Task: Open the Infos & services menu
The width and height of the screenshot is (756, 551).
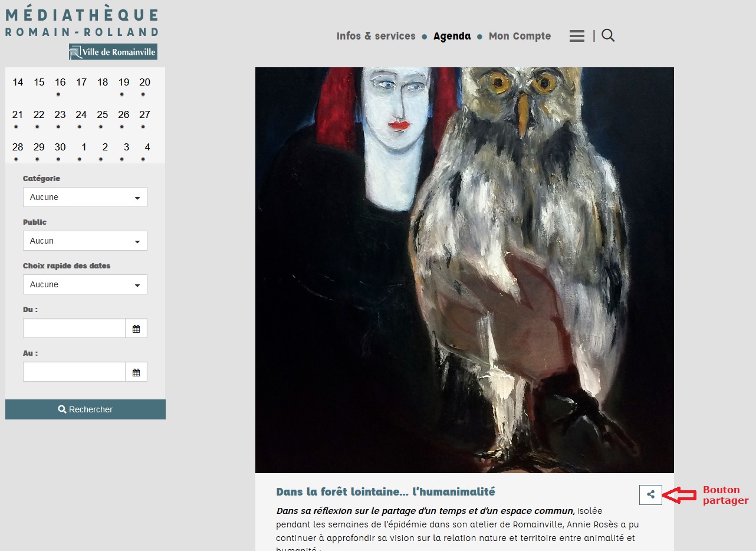Action: click(x=376, y=36)
